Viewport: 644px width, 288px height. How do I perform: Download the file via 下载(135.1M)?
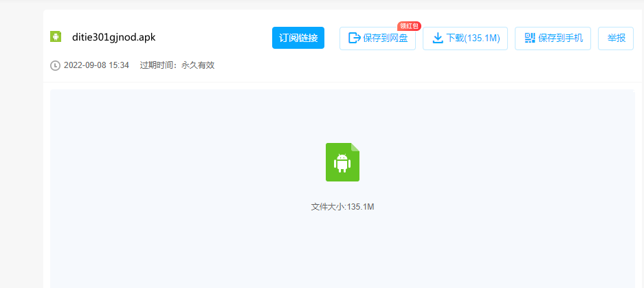pyautogui.click(x=465, y=38)
